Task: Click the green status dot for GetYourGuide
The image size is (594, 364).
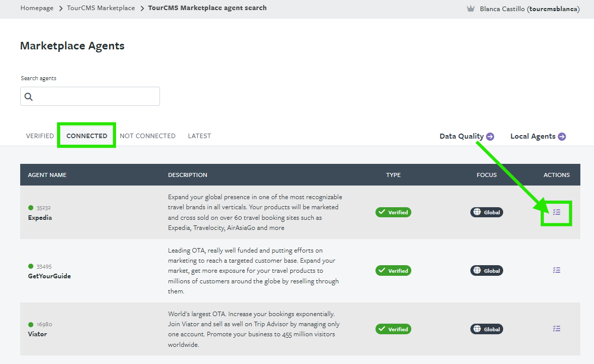Action: (31, 266)
